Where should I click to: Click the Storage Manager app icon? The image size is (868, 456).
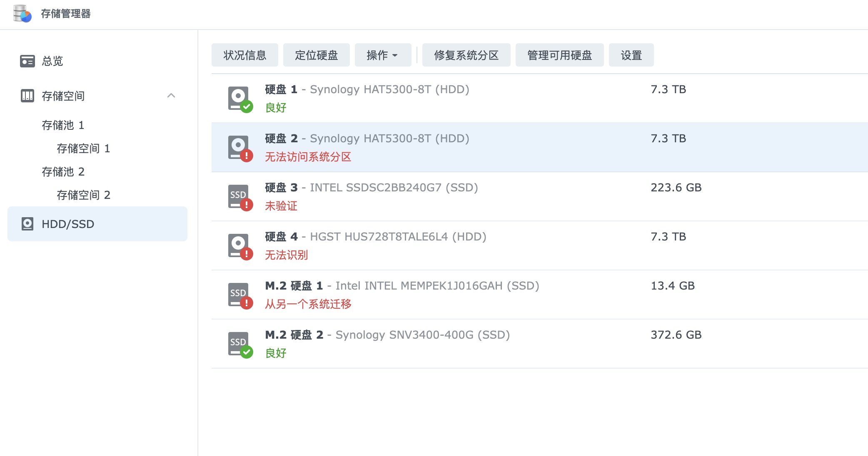tap(22, 14)
